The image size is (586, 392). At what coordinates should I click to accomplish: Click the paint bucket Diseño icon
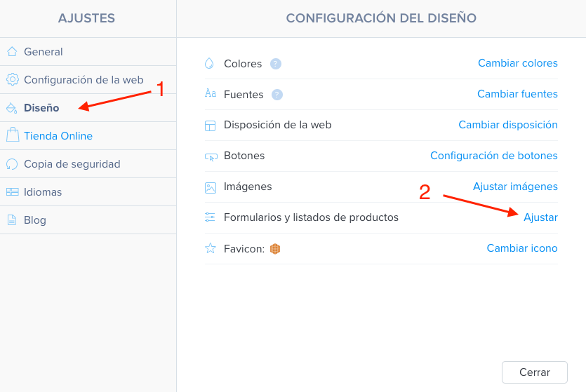[x=12, y=108]
